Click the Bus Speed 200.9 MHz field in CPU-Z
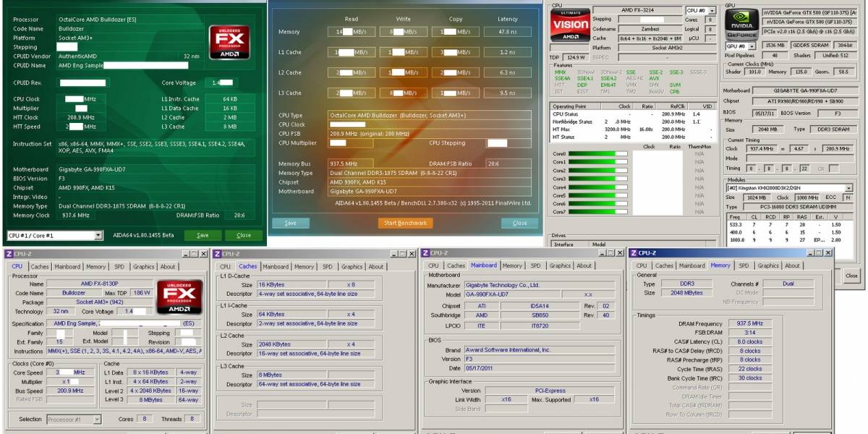868x434 pixels. tap(70, 391)
